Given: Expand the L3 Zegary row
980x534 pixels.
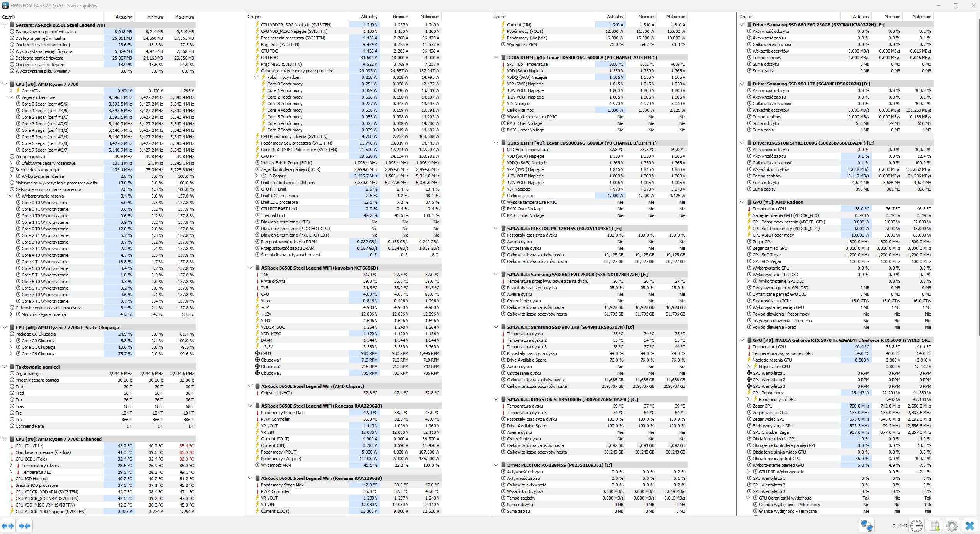Looking at the screenshot, I should coord(256,176).
